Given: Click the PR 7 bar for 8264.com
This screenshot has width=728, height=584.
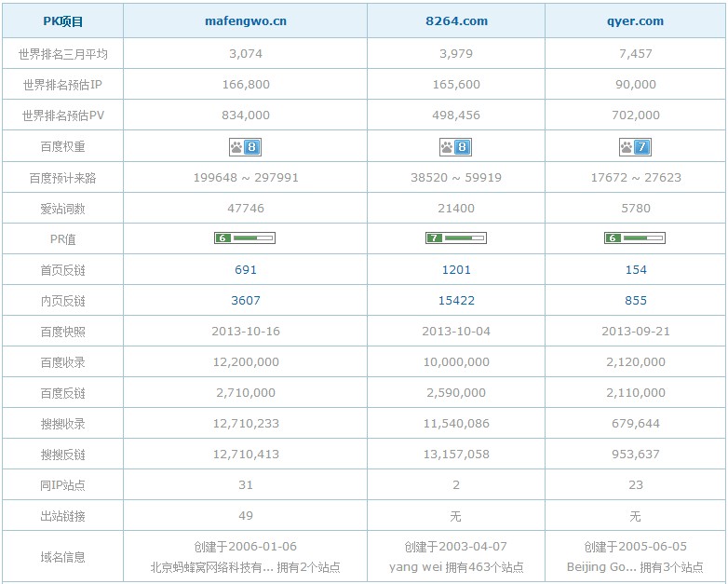Looking at the screenshot, I should pyautogui.click(x=456, y=238).
